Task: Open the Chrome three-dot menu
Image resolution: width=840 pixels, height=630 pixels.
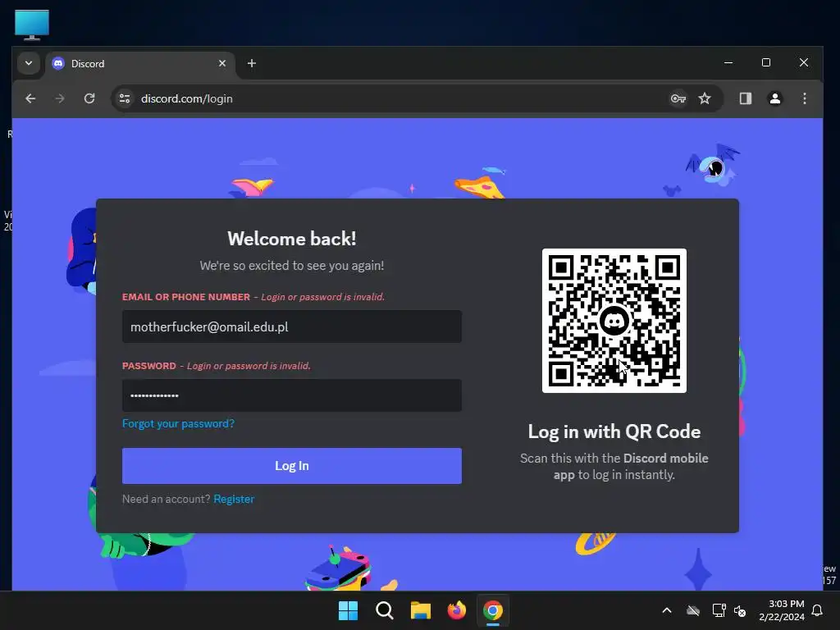Action: (804, 98)
